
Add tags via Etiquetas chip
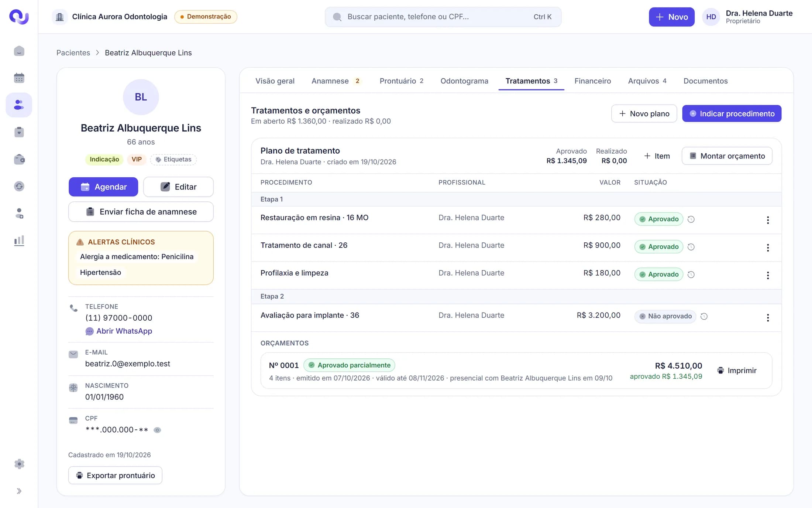tap(173, 159)
